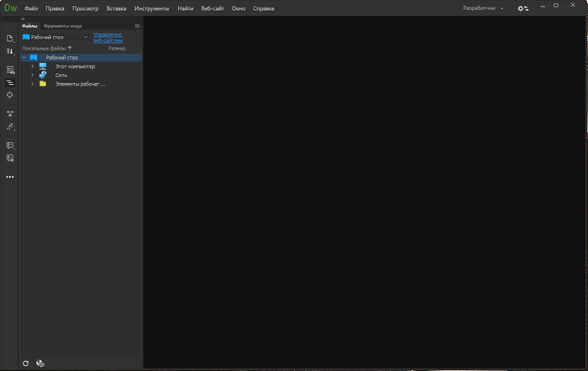Open the Рабочий стол site dropdown
This screenshot has width=588, height=371.
coord(55,37)
